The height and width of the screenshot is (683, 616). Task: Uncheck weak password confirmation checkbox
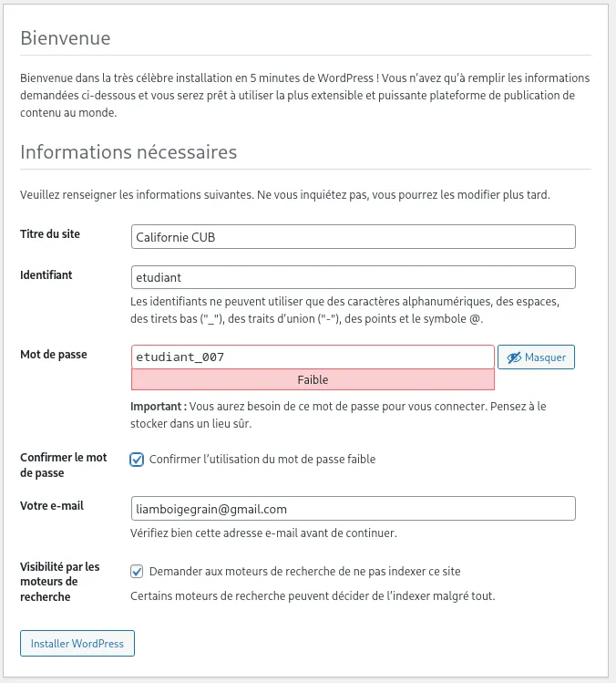pyautogui.click(x=137, y=460)
